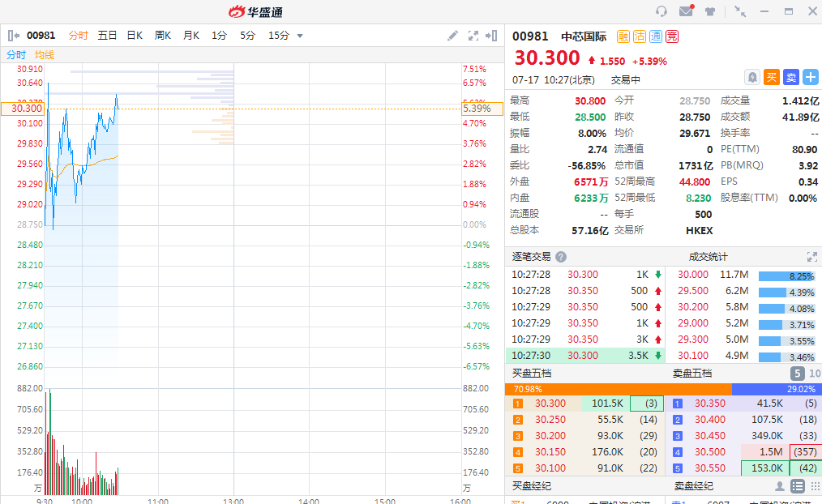This screenshot has height=504, width=822.
Task: Open customer service headset icon
Action: point(661,11)
